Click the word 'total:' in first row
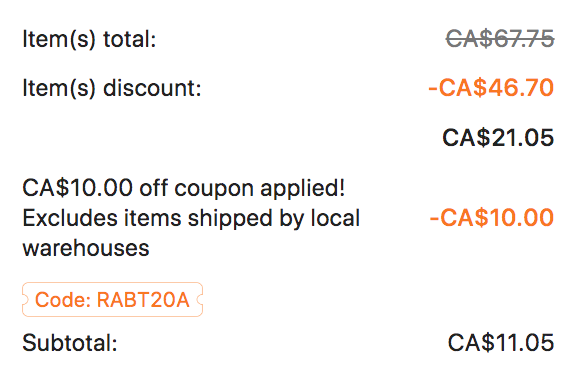Viewport: 586px width, 392px height. 129,40
